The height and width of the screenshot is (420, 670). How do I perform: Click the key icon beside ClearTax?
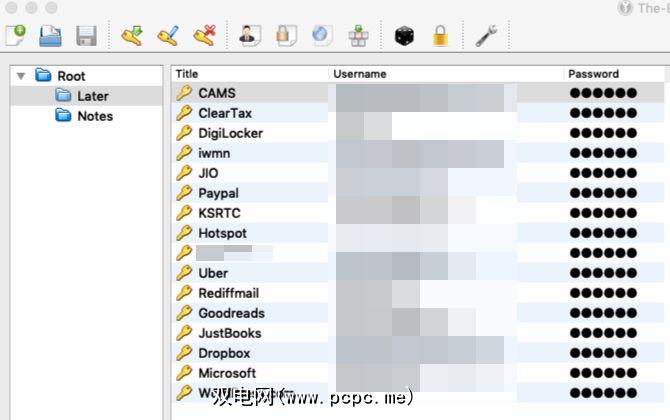coord(184,113)
